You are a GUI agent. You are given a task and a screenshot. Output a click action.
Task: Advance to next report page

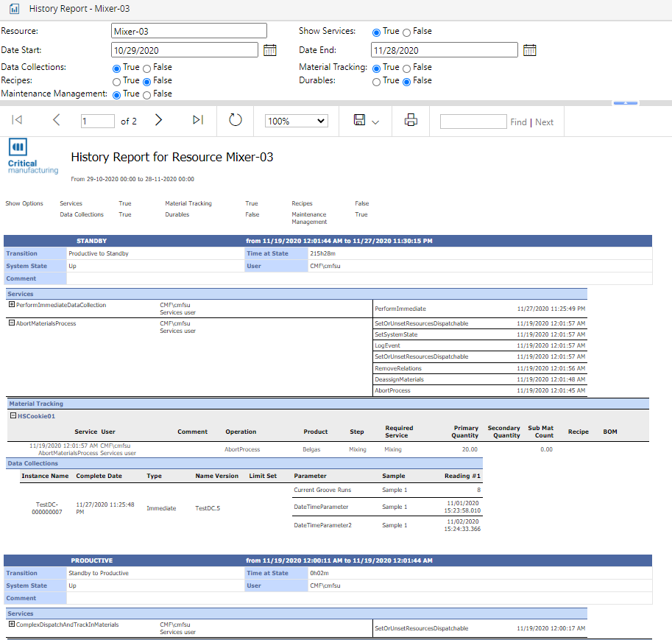158,121
